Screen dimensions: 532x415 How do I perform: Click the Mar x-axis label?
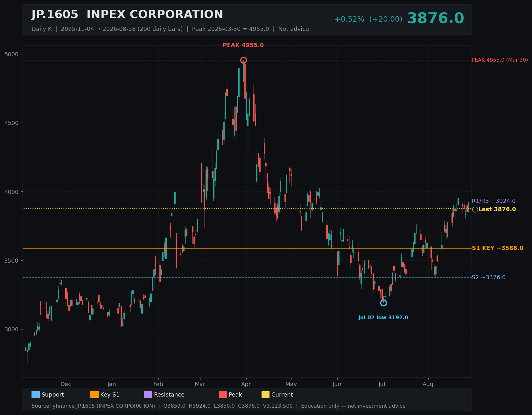pyautogui.click(x=200, y=384)
